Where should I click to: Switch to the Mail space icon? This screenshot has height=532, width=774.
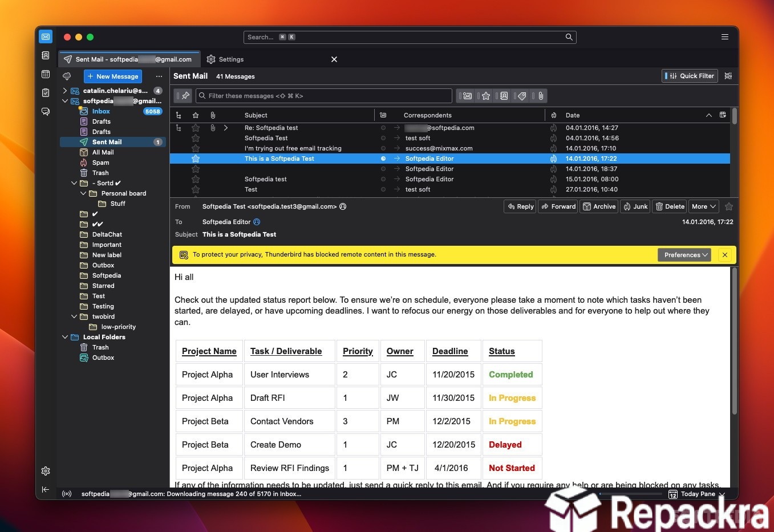[x=46, y=36]
